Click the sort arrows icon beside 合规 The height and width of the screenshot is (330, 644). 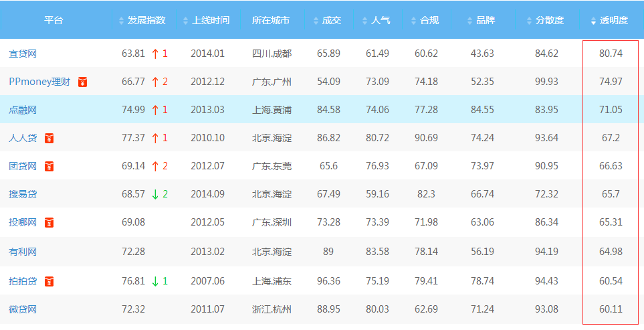(413, 21)
